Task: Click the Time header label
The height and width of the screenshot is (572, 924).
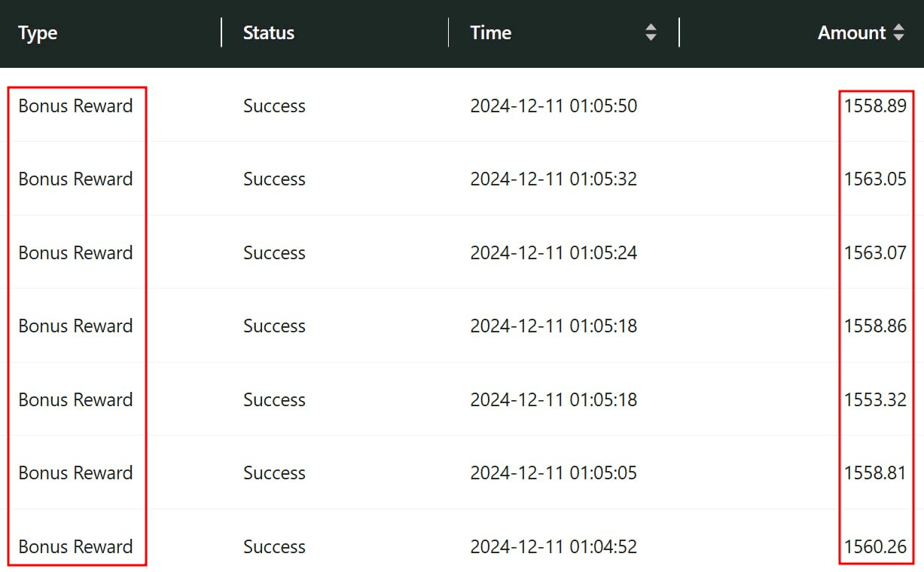Action: pyautogui.click(x=490, y=32)
